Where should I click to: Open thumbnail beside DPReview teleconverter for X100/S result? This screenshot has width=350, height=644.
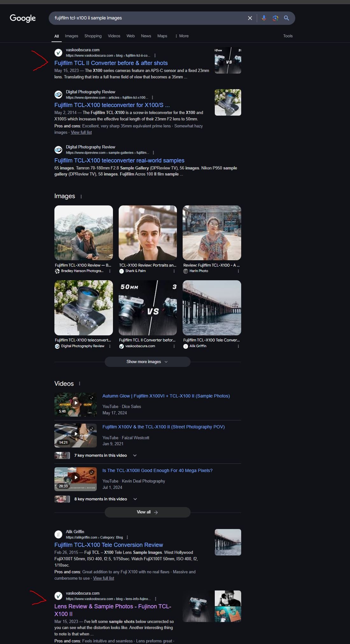pyautogui.click(x=228, y=102)
